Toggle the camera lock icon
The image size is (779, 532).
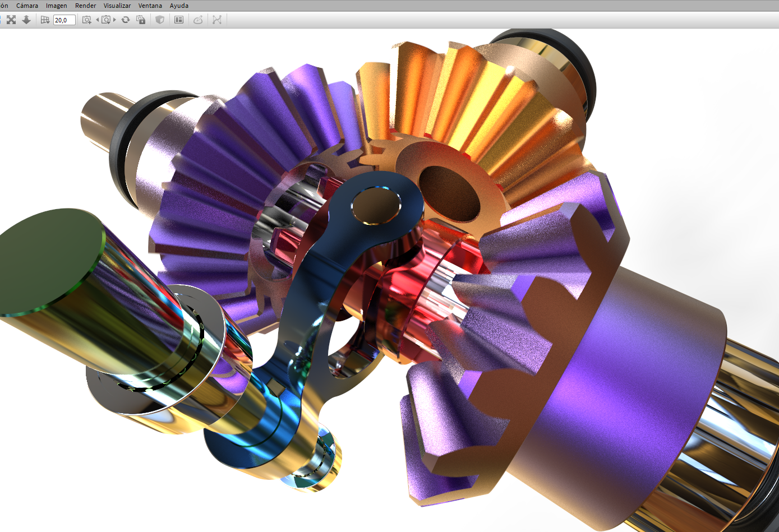coord(141,20)
